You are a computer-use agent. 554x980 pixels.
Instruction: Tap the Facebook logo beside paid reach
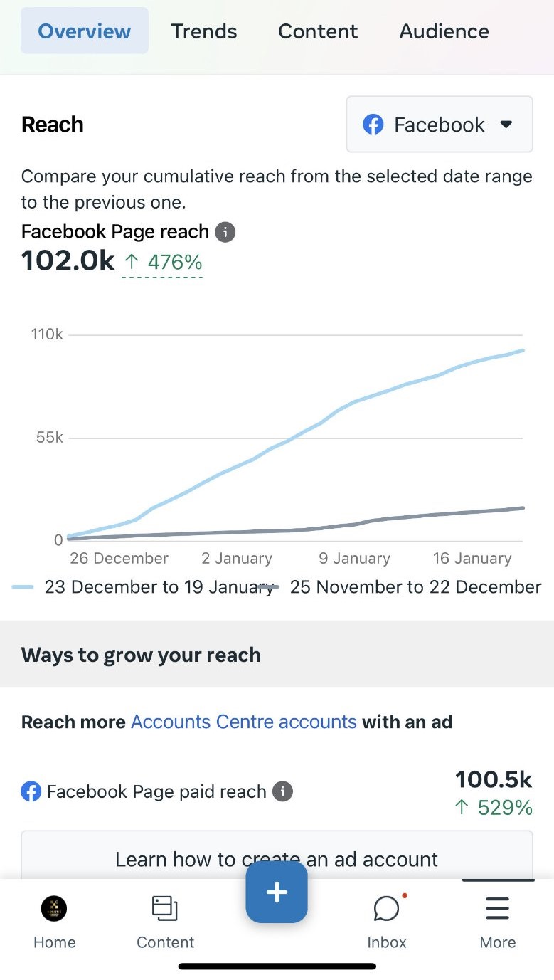(x=31, y=791)
